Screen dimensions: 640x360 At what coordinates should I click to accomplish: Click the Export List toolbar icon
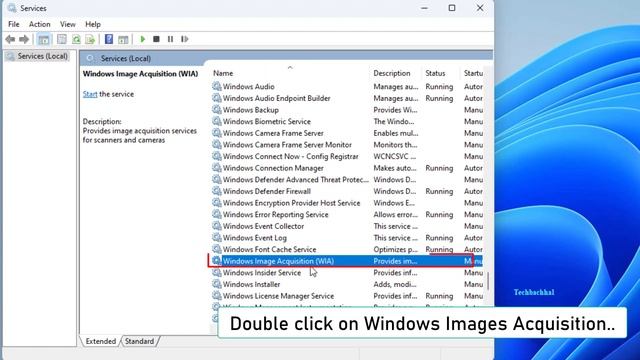pos(90,39)
